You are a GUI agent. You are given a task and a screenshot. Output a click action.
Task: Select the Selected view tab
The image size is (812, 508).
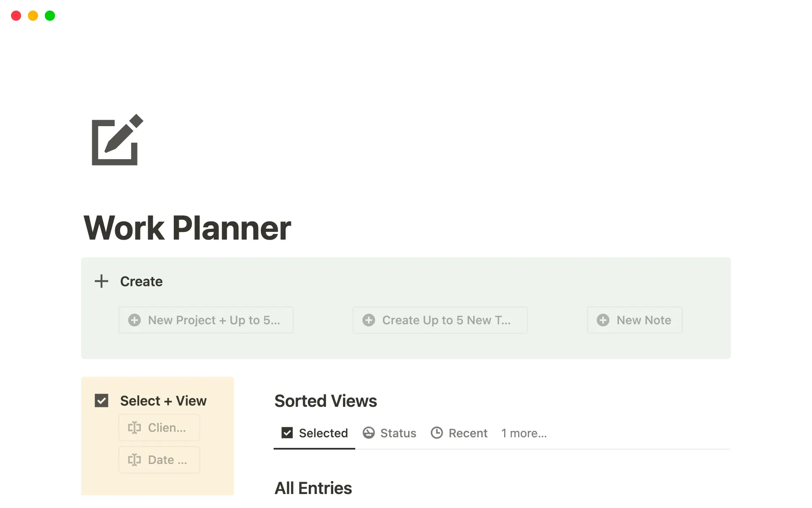click(323, 433)
